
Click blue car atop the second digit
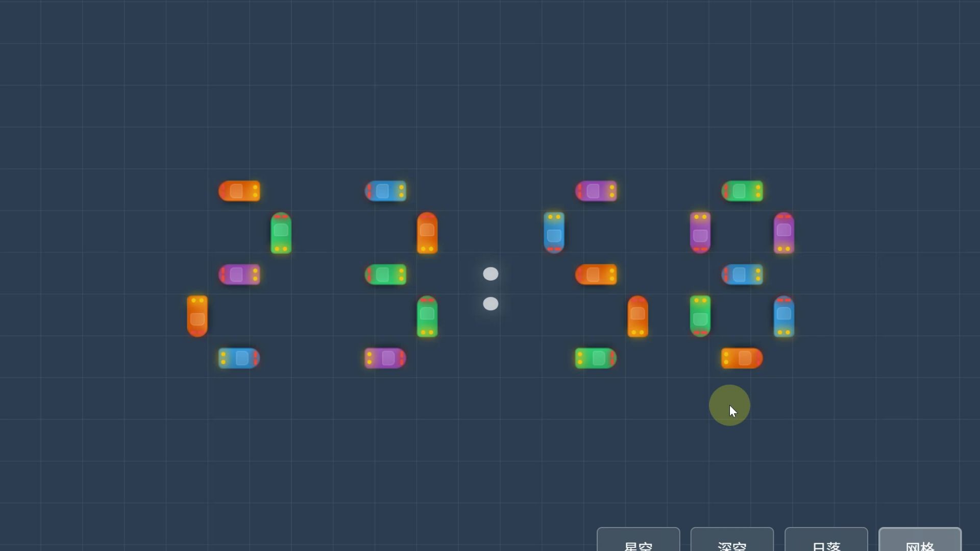point(385,191)
